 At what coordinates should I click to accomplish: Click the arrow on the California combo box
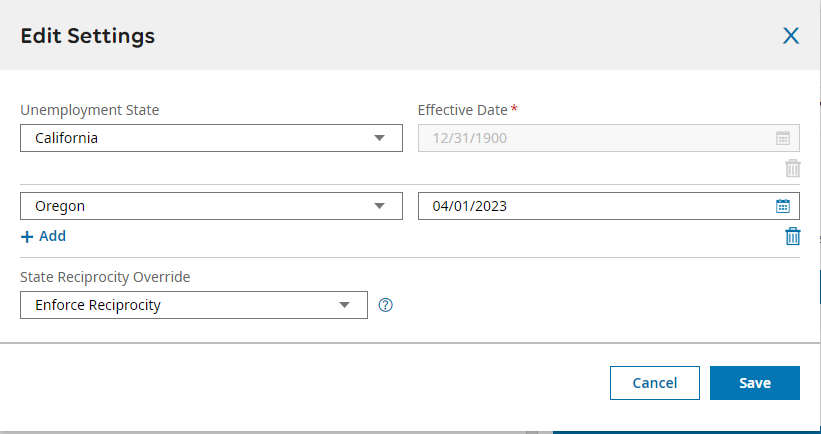[380, 138]
